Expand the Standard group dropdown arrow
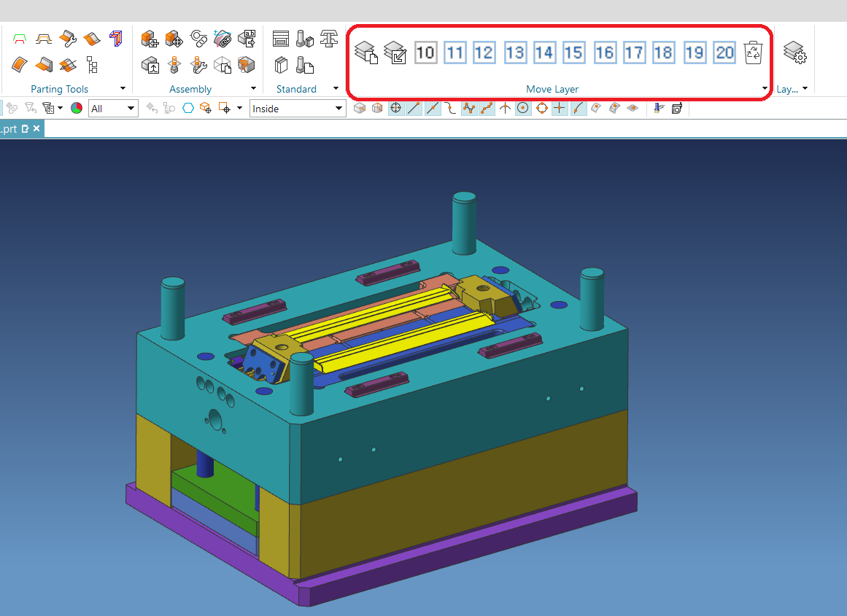Viewport: 847px width, 616px height. (336, 88)
